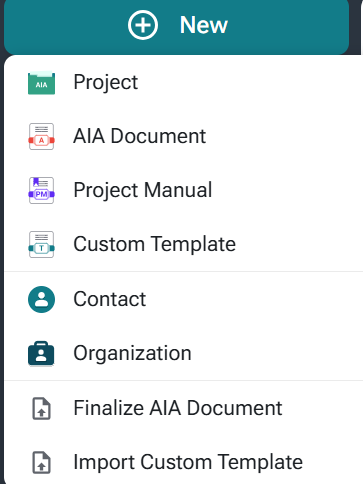Click the Finalize AIA Document upload icon

coord(41,408)
